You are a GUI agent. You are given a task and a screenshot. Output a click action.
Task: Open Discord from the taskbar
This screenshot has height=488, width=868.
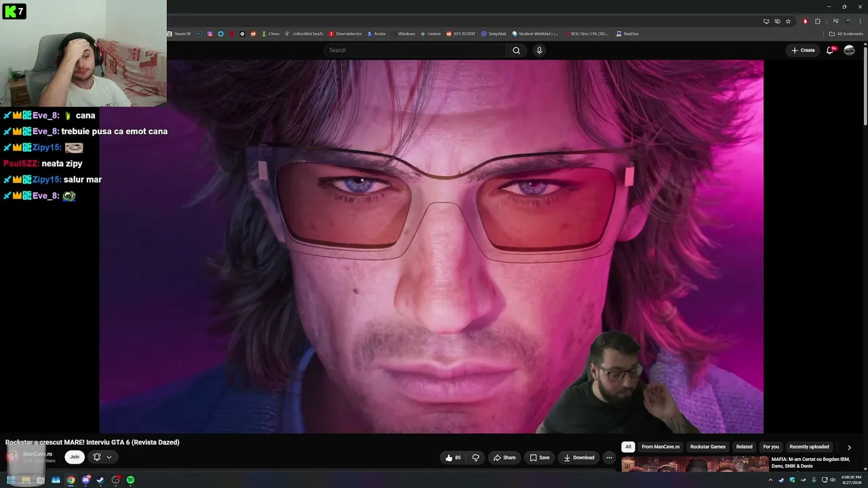(85, 480)
